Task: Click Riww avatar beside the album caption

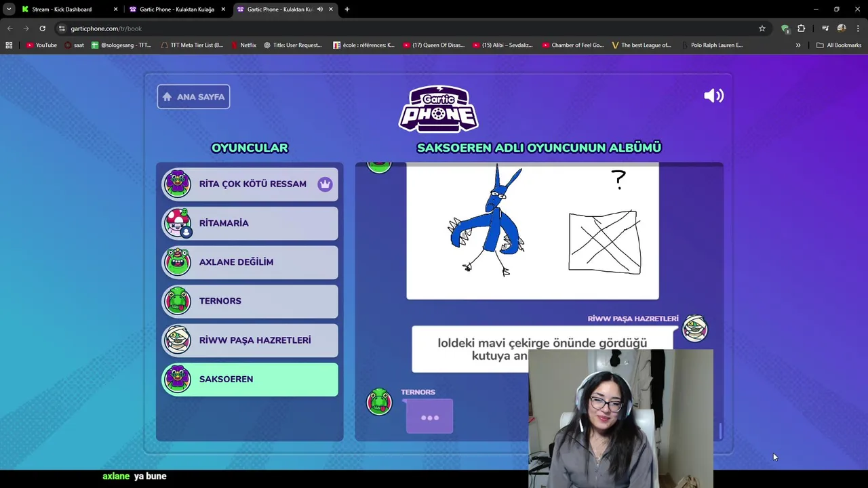Action: click(695, 329)
